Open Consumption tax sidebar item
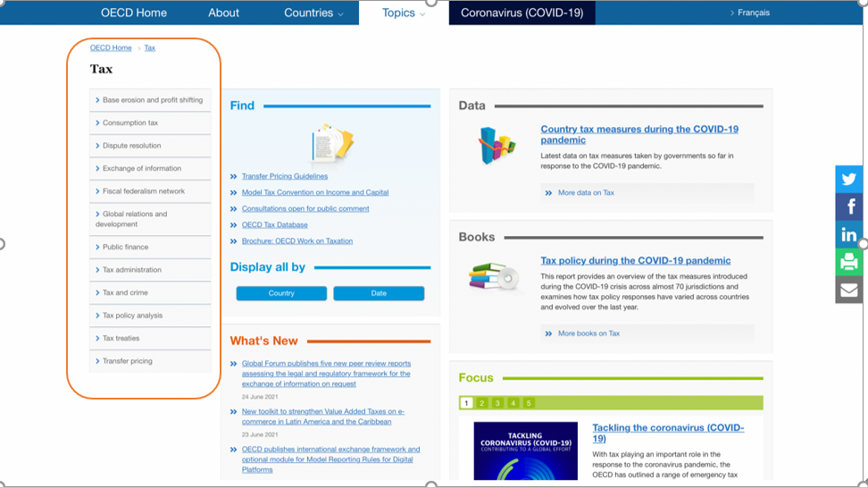868x488 pixels. coord(150,122)
